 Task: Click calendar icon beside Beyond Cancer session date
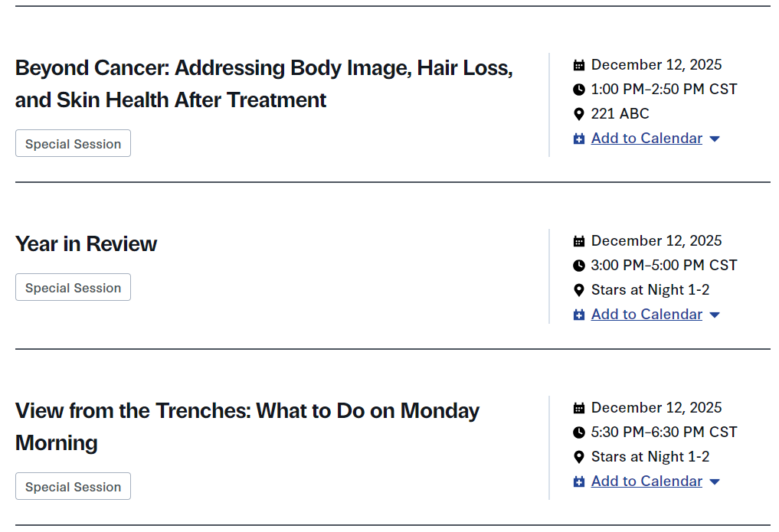(579, 65)
